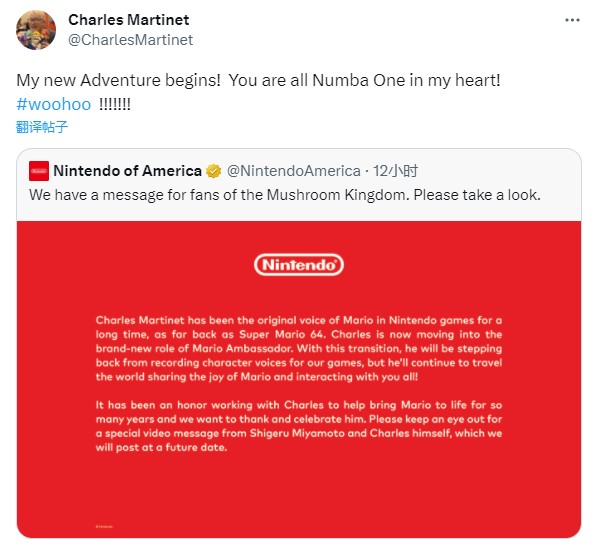Click the Charles Martinet display name
This screenshot has width=597, height=551.
click(x=129, y=20)
